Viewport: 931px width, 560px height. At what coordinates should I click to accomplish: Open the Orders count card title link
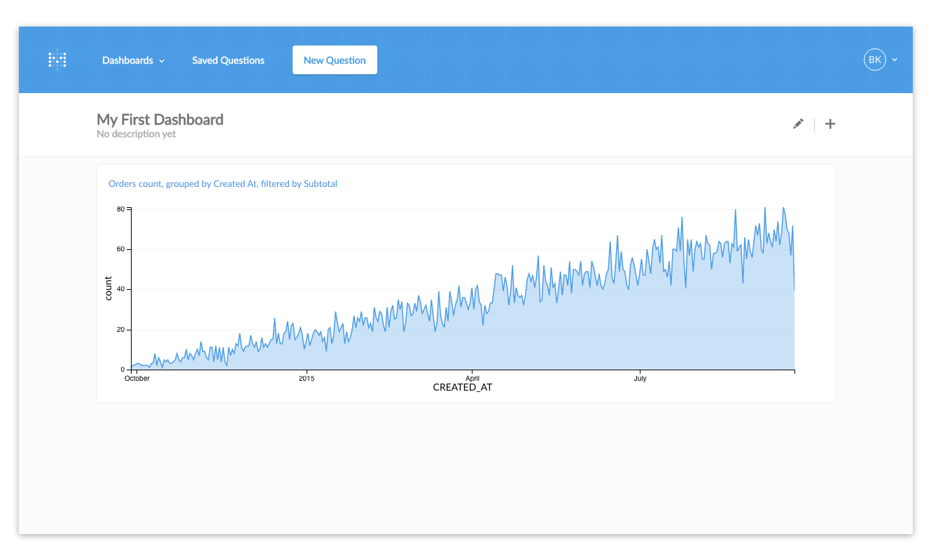pos(223,184)
